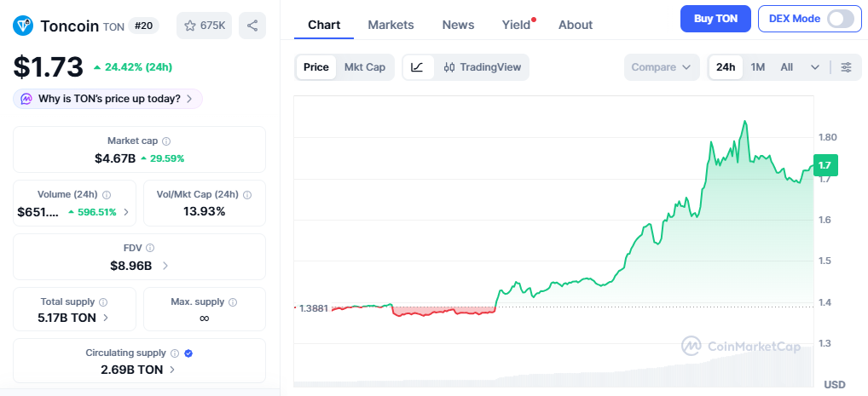Click the 1.80 y-axis label

[830, 137]
